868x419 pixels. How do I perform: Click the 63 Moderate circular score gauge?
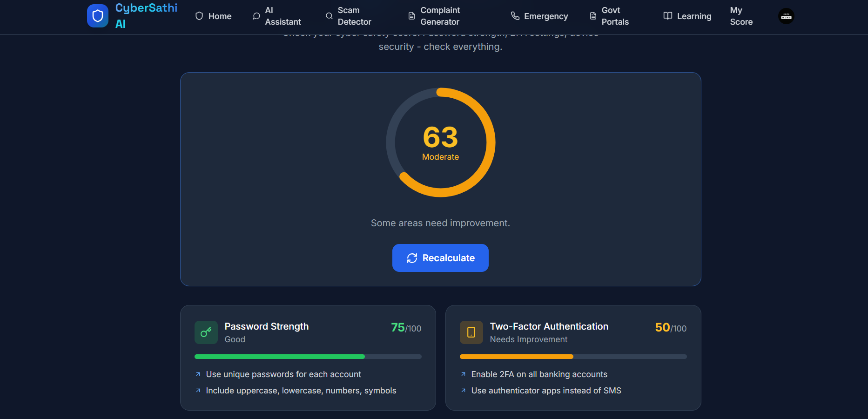(441, 142)
